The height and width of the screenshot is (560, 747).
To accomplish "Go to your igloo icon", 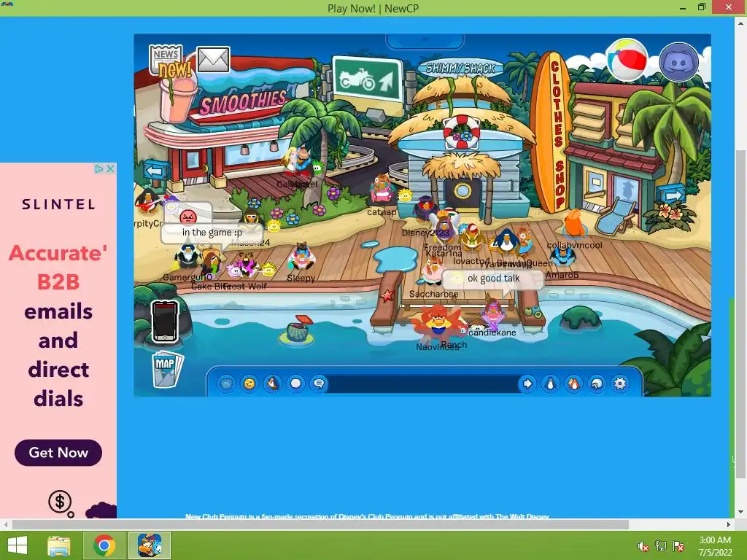I will [x=597, y=384].
